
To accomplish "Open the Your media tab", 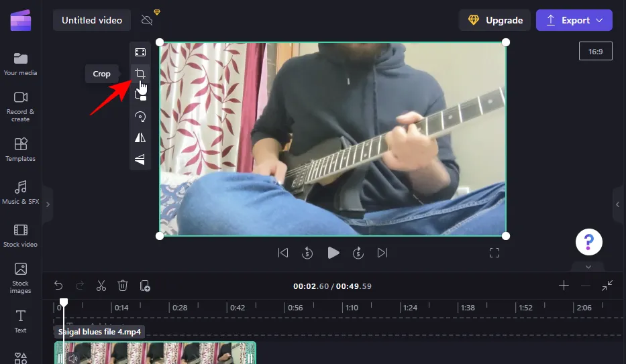I will (21, 64).
